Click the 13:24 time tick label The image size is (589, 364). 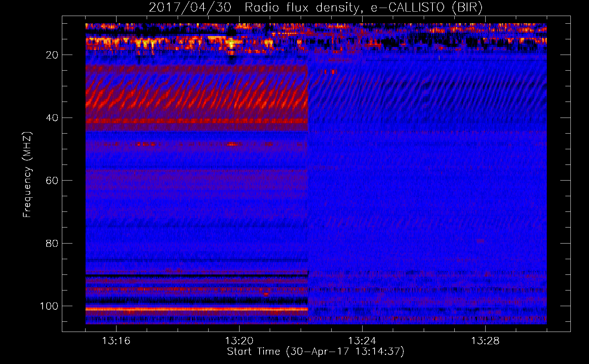pos(362,341)
